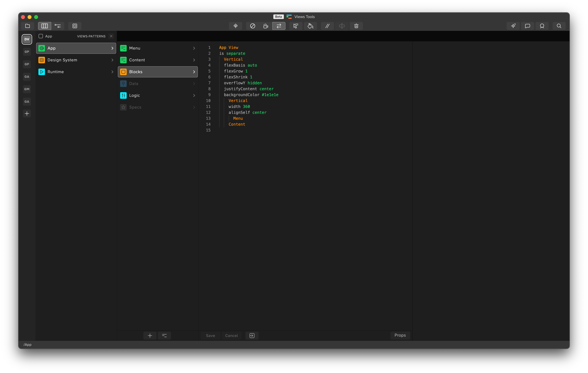588x373 pixels.
Task: Open the comments chat bubble icon
Action: tap(527, 26)
